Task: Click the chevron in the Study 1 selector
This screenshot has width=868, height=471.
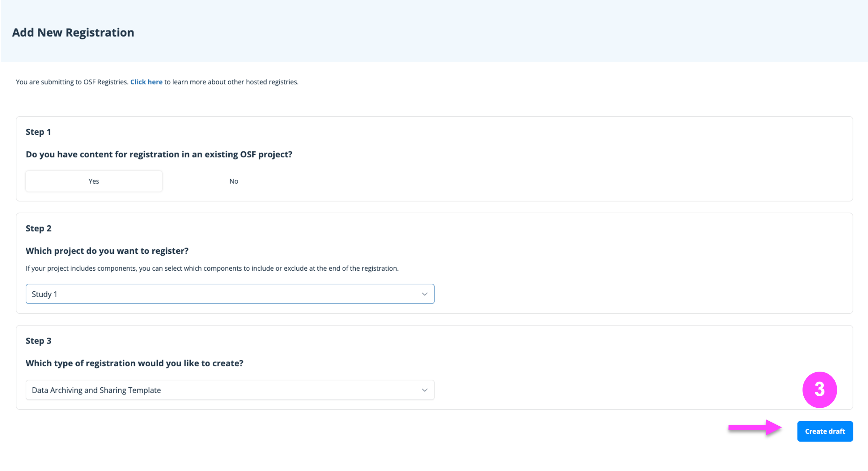Action: (x=424, y=294)
